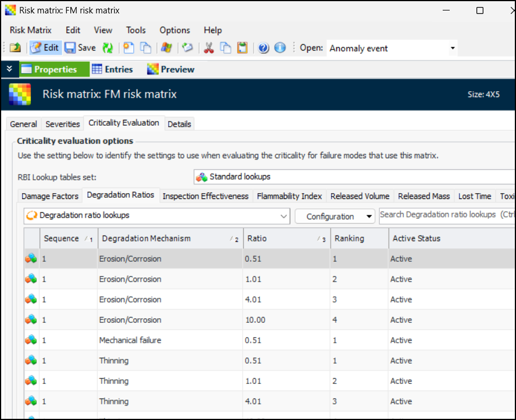The height and width of the screenshot is (420, 516).
Task: Switch to the Entries view
Action: point(112,69)
